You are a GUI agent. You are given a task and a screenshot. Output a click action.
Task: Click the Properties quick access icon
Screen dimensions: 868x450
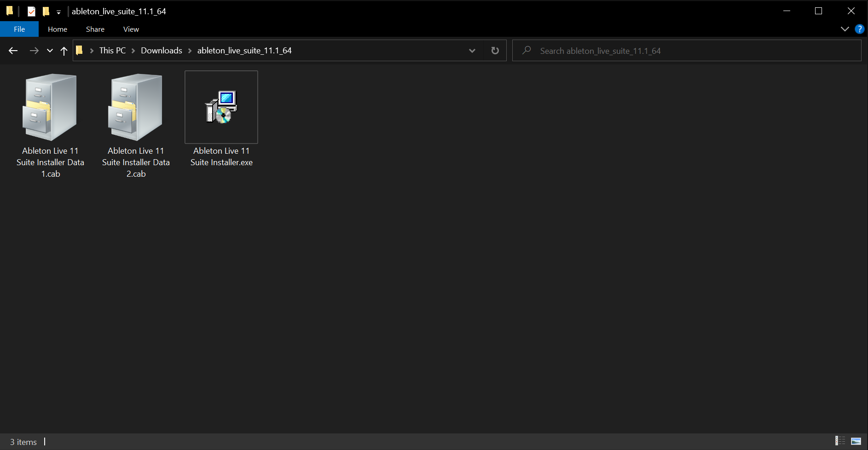pos(31,12)
